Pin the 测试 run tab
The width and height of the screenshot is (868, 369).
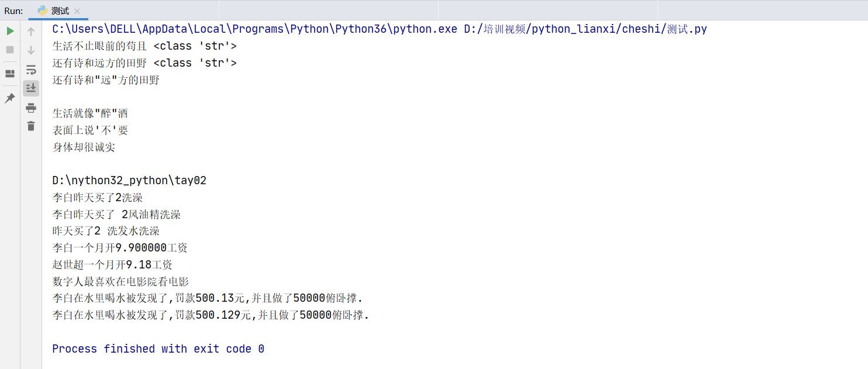pyautogui.click(x=9, y=98)
